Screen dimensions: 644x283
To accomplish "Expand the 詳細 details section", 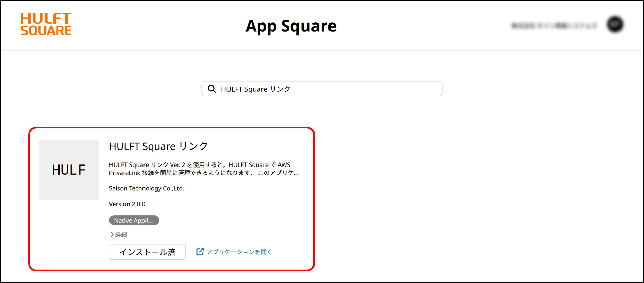I will [x=119, y=234].
